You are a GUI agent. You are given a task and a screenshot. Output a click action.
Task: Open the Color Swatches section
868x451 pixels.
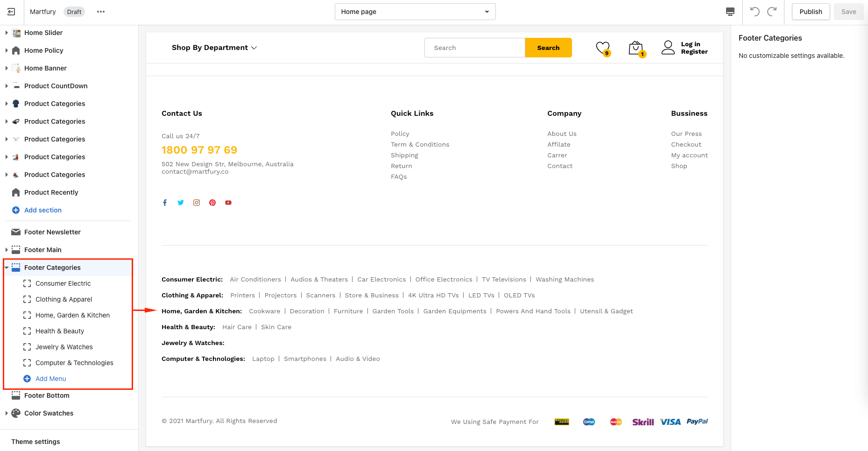coord(49,413)
